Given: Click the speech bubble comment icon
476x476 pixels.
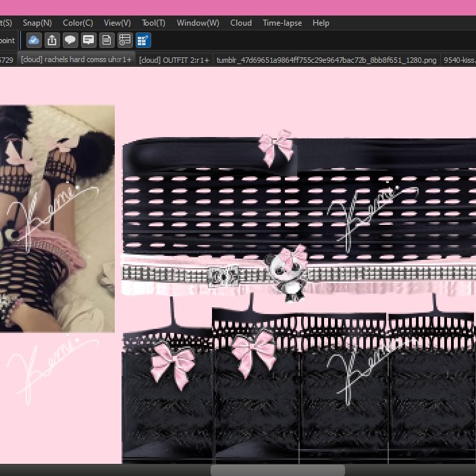Looking at the screenshot, I should pyautogui.click(x=70, y=40).
